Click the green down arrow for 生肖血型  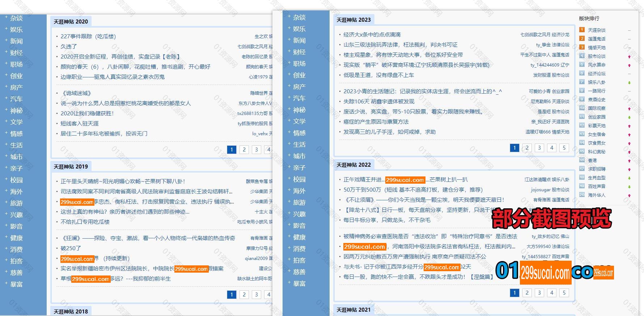[629, 178]
